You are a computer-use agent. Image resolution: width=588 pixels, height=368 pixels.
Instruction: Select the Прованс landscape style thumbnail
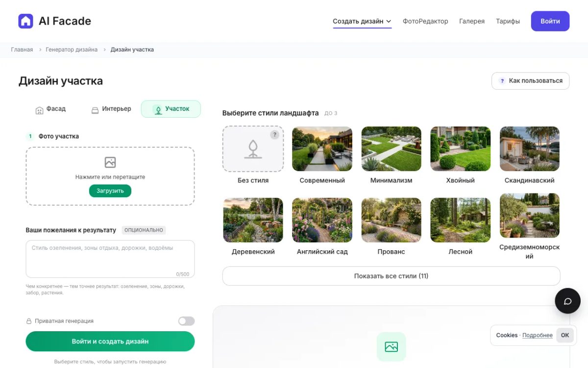pos(391,220)
